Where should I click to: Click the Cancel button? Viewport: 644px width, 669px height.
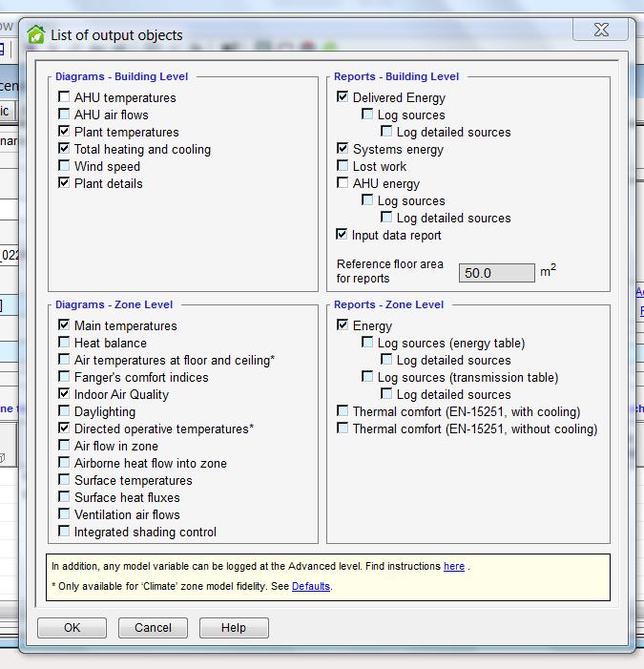pos(153,628)
